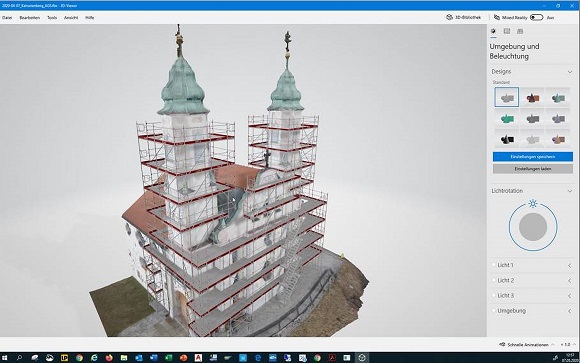The width and height of the screenshot is (580, 363).
Task: Open Excel from the taskbar
Action: coord(169,358)
